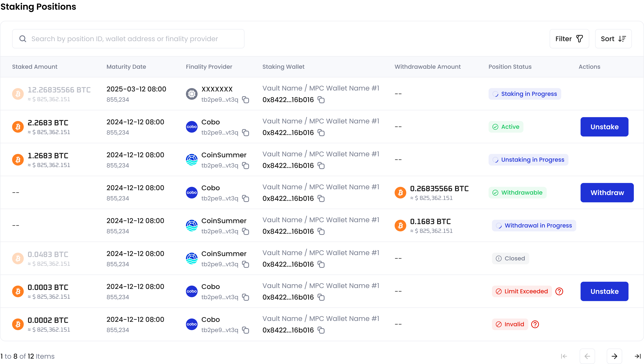This screenshot has width=644, height=364.
Task: Go to the next page
Action: [614, 356]
